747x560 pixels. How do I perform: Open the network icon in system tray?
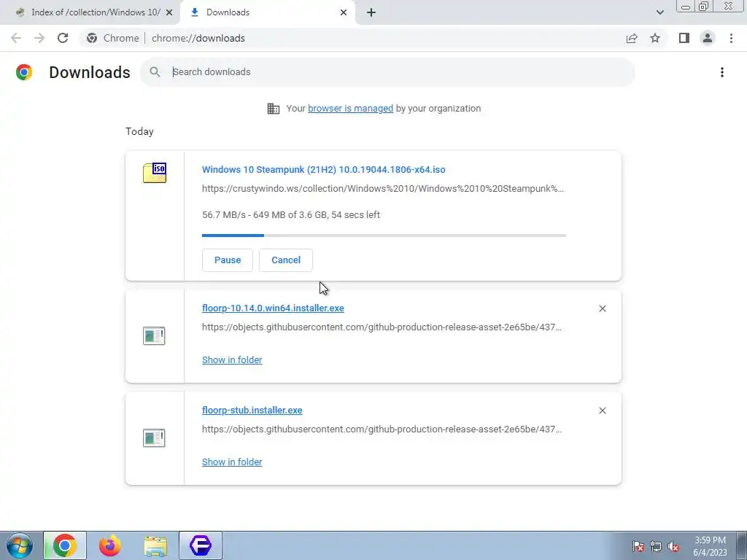tap(656, 546)
